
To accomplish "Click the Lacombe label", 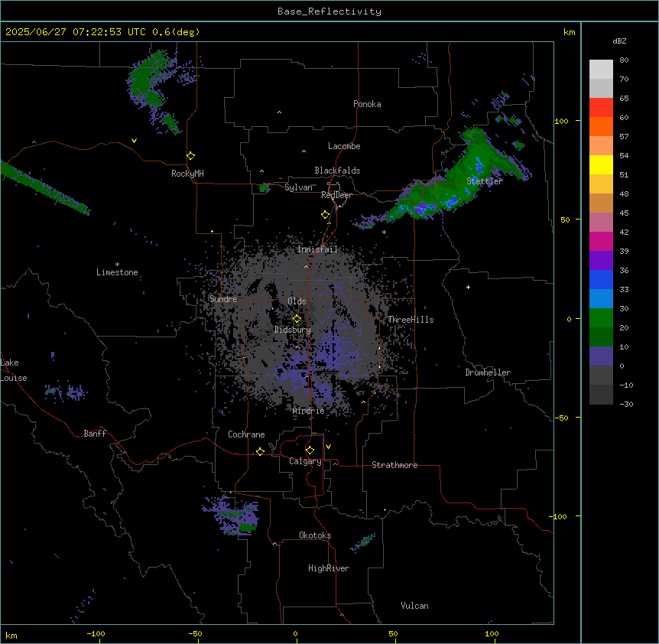I will (344, 146).
